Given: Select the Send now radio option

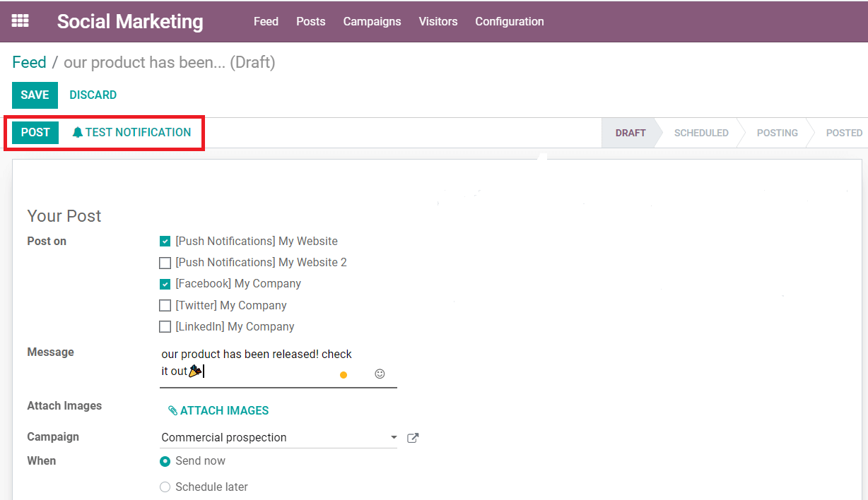Looking at the screenshot, I should point(165,461).
